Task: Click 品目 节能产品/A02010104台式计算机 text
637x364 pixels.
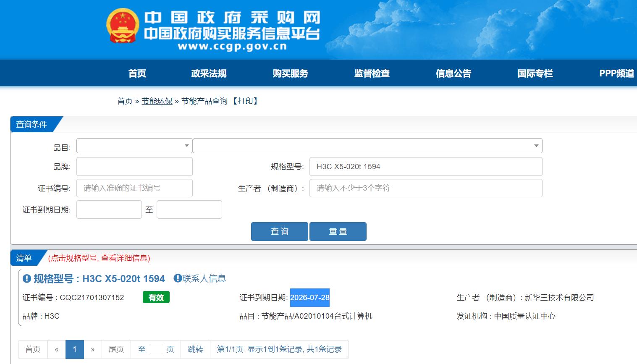Action: pos(306,316)
